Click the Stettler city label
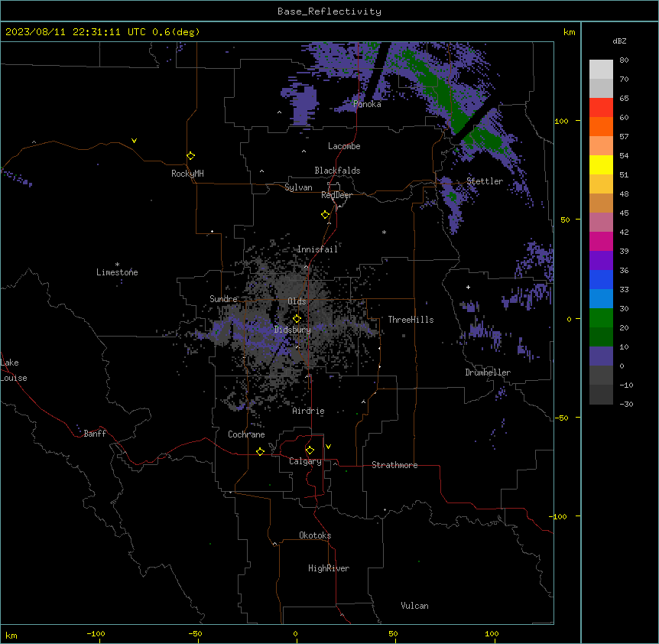Viewport: 659px width, 644px height. tap(485, 181)
